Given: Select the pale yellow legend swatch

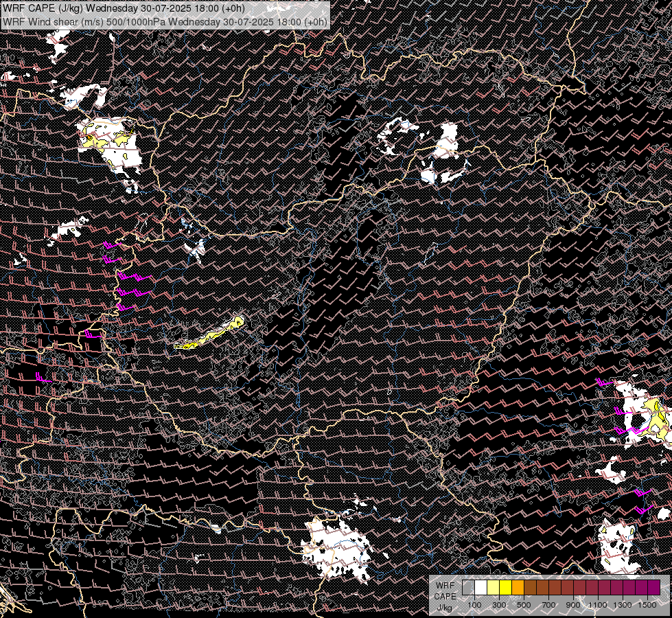Looking at the screenshot, I should click(x=494, y=588).
